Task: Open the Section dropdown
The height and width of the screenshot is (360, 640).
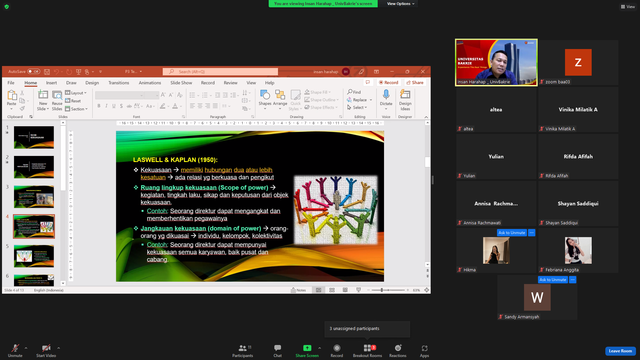Action: pos(76,109)
